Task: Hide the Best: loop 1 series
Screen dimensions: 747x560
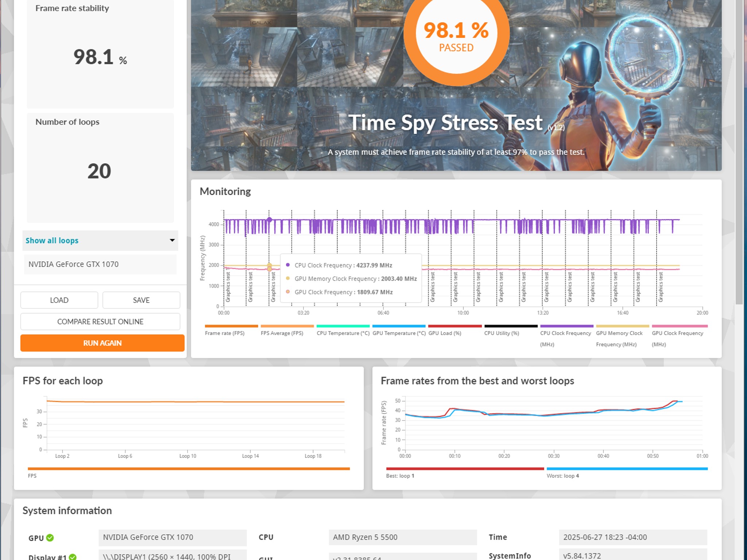Action: click(465, 472)
